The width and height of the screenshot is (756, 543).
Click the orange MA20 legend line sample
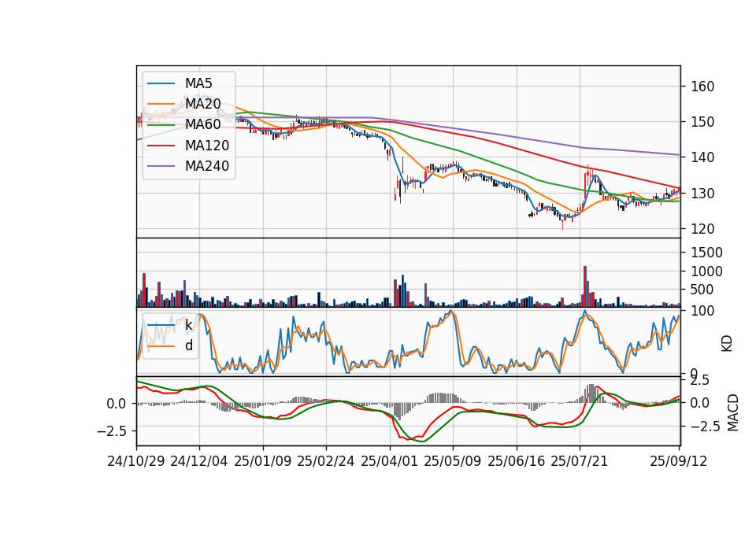pyautogui.click(x=161, y=104)
